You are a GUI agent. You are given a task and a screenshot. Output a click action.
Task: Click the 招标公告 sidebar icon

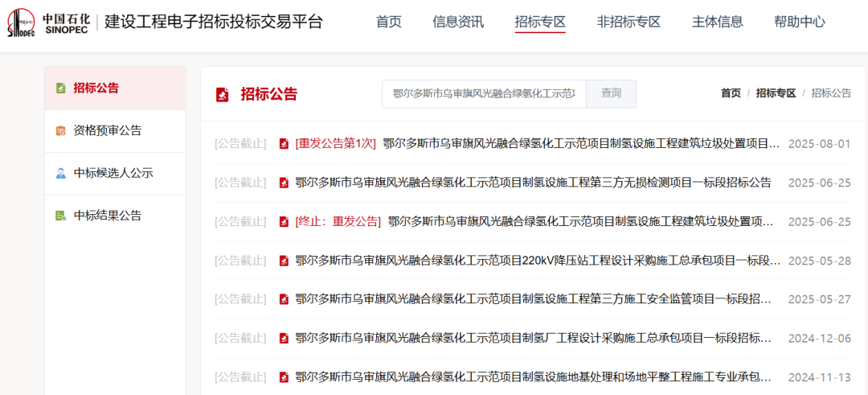point(61,88)
